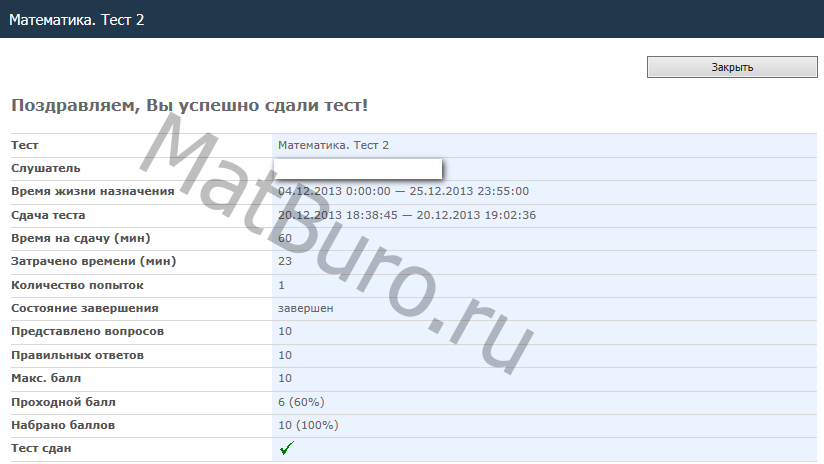Screen dimensions: 824x464
Task: Click the scored value 10 (100%)
Action: 308,425
